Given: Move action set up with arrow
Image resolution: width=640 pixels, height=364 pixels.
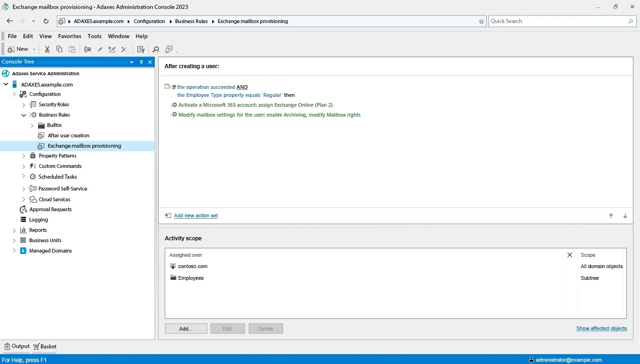Looking at the screenshot, I should 611,216.
